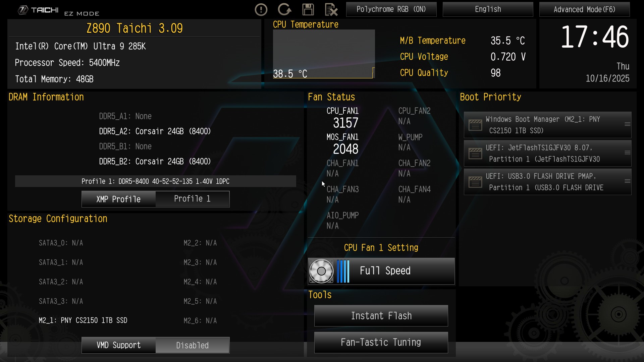644x362 pixels.
Task: Click drag handle on Windows Boot Manager entry
Action: (x=627, y=124)
